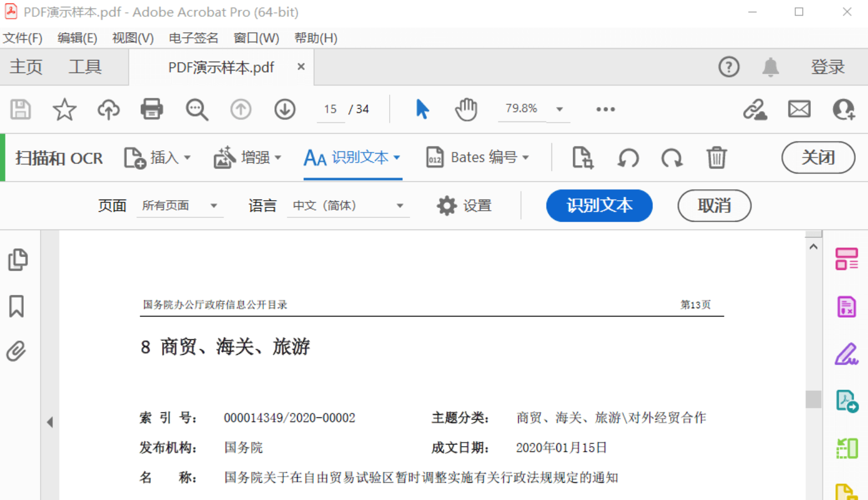Switch to the 工具 tab

85,67
